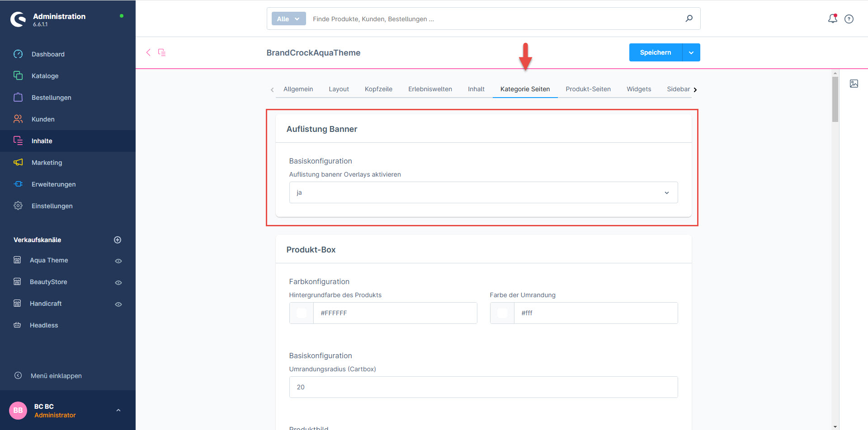The height and width of the screenshot is (430, 868).
Task: Click the help question mark icon
Action: point(849,19)
